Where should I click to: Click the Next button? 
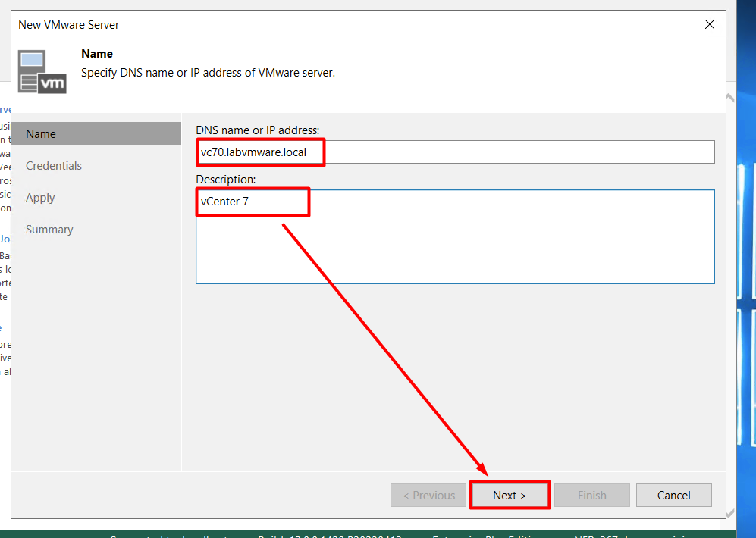coord(510,495)
